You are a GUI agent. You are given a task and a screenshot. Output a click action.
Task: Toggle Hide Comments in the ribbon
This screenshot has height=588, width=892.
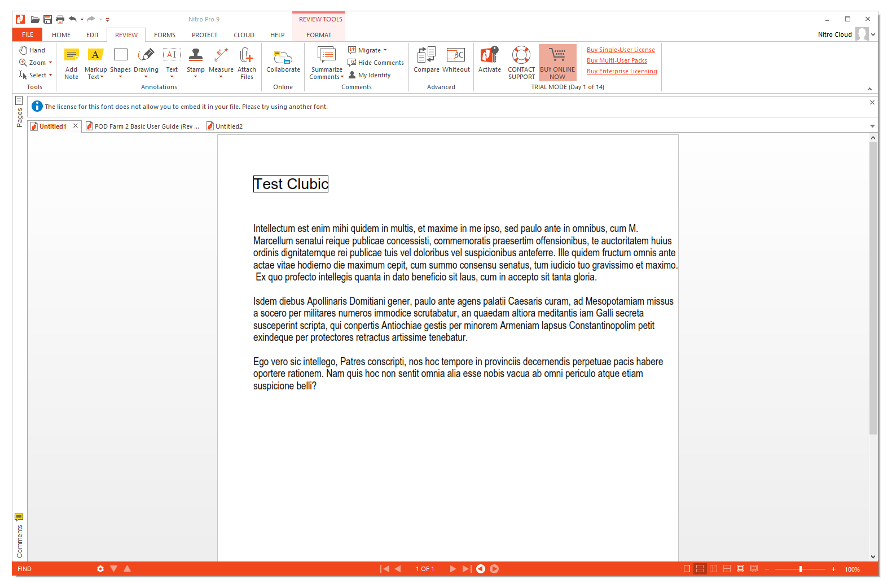pos(376,63)
